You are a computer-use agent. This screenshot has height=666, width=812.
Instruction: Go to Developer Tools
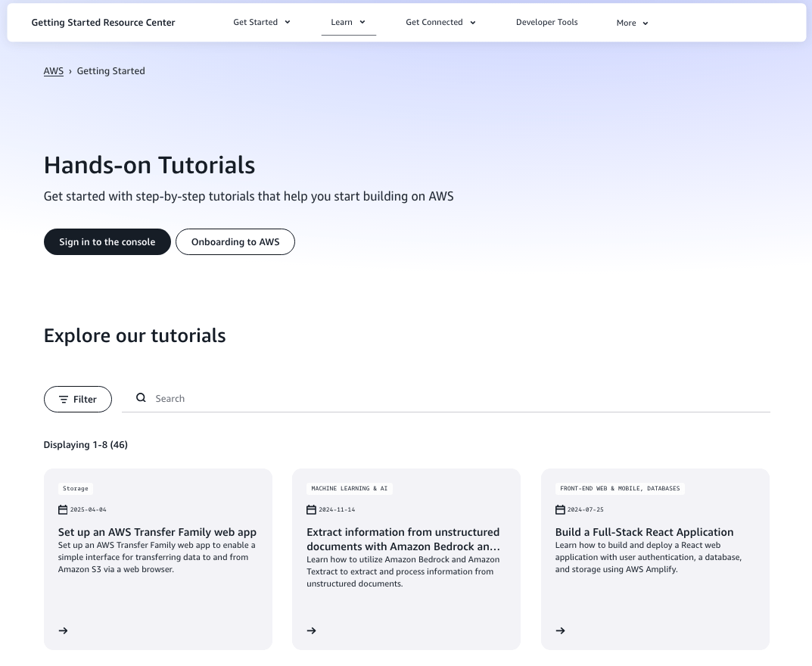click(x=547, y=22)
